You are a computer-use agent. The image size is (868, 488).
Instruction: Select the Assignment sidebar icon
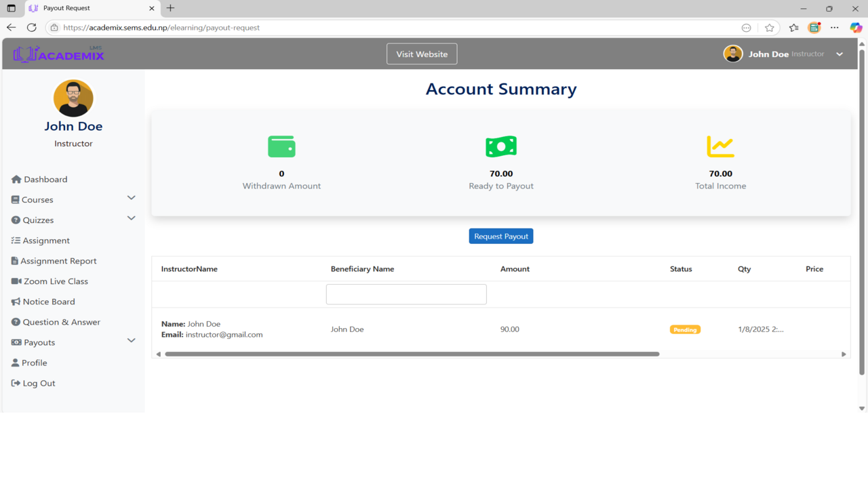15,240
